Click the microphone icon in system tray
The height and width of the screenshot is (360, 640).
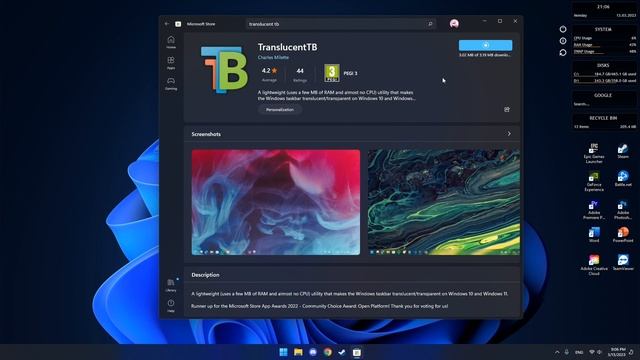click(567, 352)
